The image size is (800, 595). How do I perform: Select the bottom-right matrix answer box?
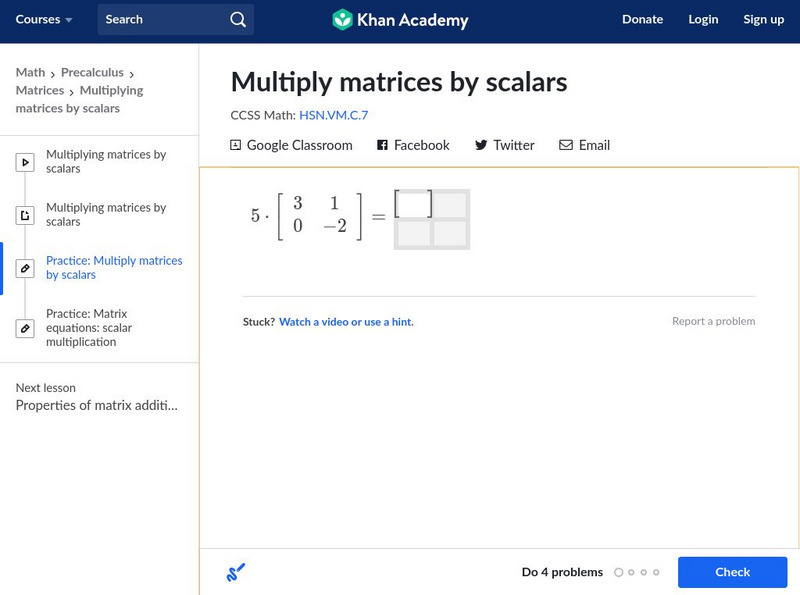[x=450, y=234]
